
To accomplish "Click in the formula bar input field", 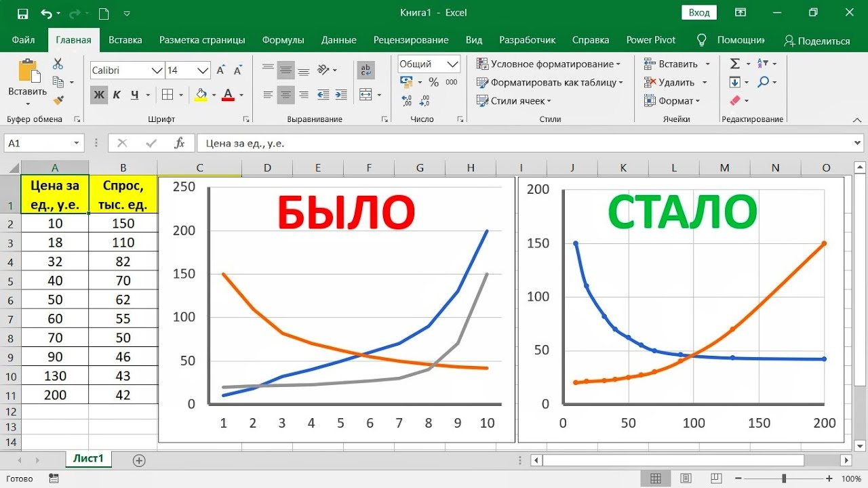I will pos(525,143).
